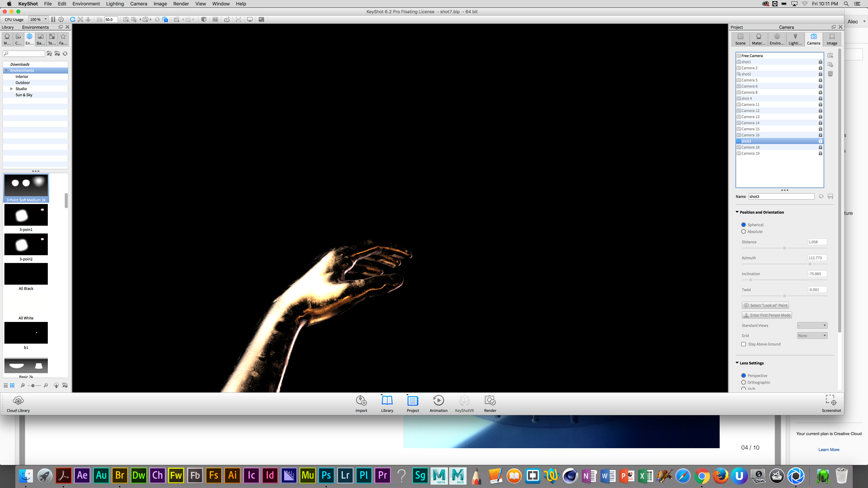868x488 pixels.
Task: Collapse Environments folder in library tree
Action: [x=6, y=71]
